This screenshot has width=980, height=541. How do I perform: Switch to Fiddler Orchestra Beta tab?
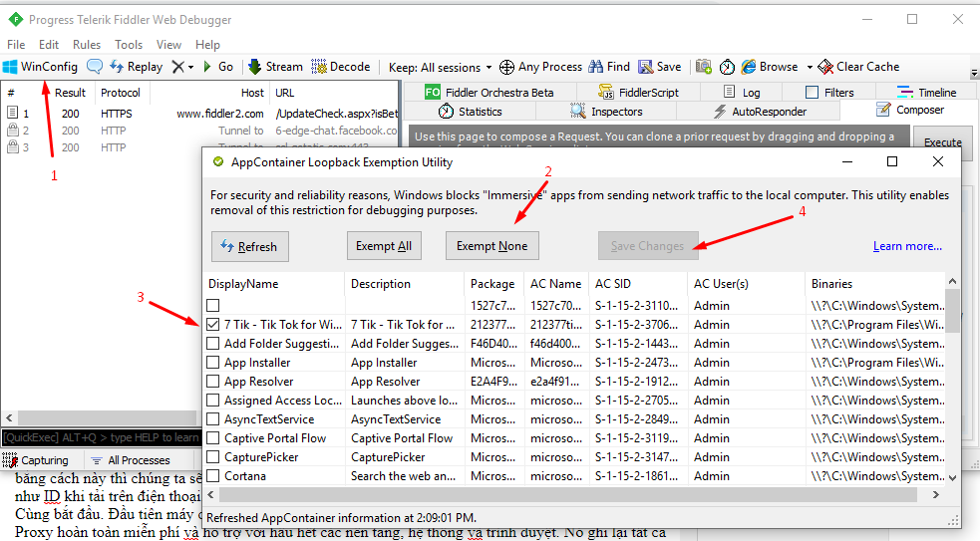[x=490, y=93]
